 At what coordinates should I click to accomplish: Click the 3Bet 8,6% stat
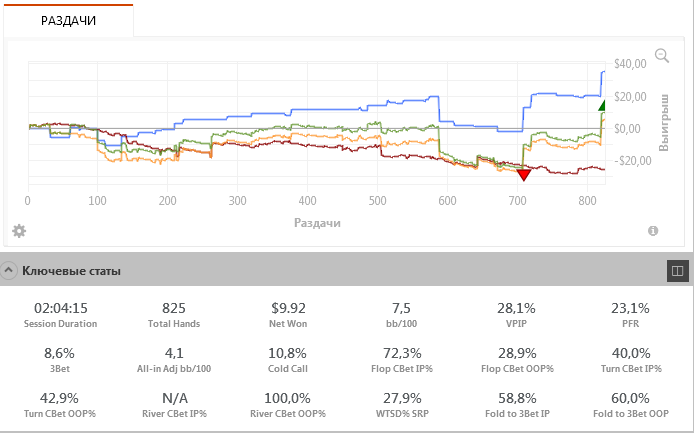[61, 360]
